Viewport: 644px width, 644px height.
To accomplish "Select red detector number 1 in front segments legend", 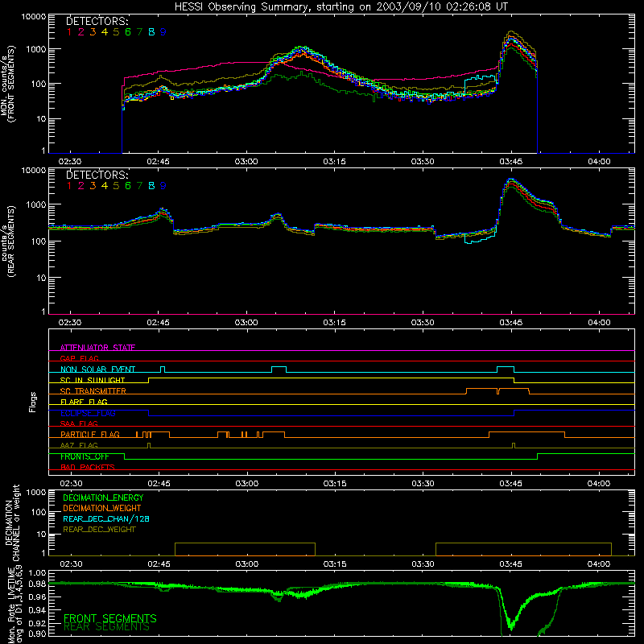I will click(x=69, y=32).
